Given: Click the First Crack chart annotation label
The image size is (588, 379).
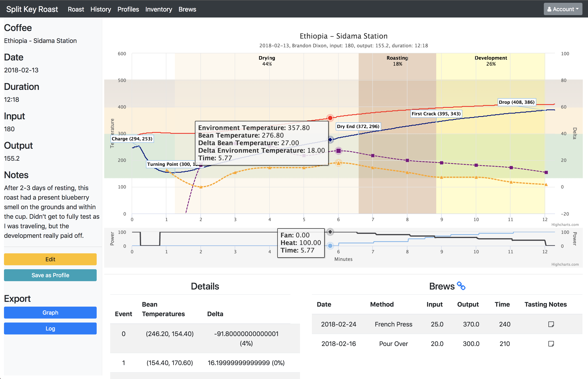Looking at the screenshot, I should point(436,114).
